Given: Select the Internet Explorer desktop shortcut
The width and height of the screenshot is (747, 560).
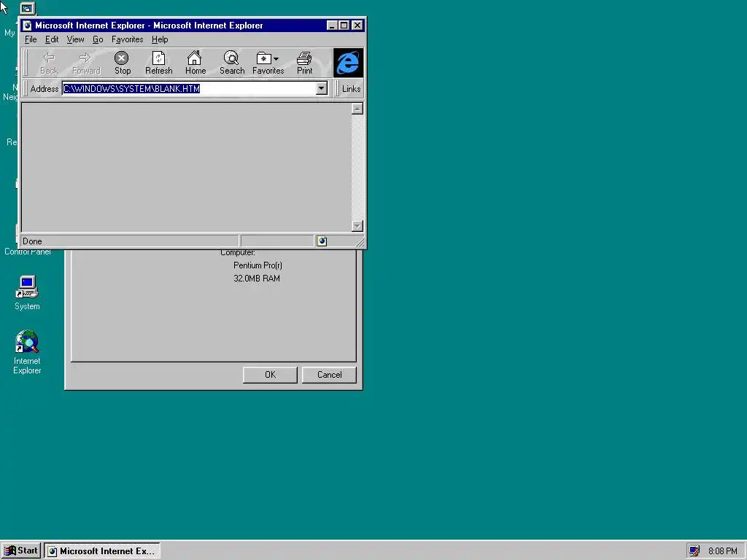Looking at the screenshot, I should point(27,352).
